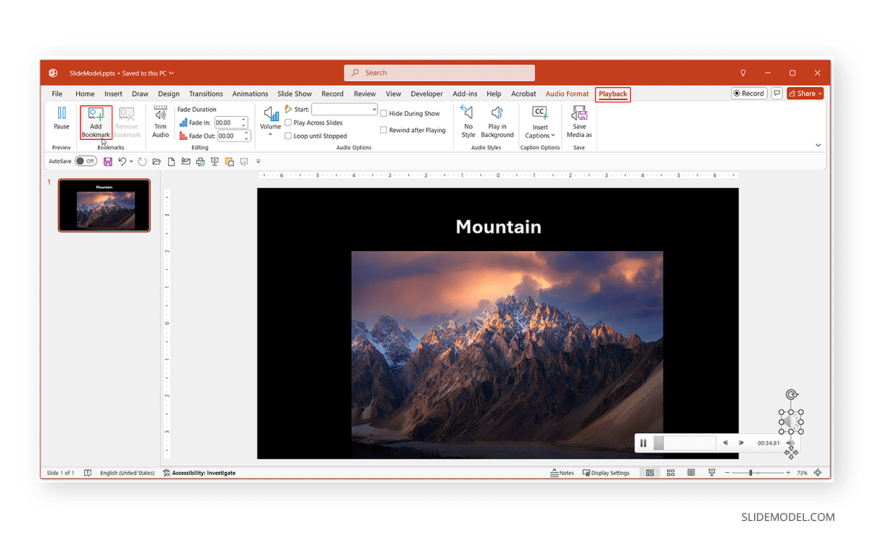Open Display Settings
Viewport: 870px width, 539px height.
point(606,473)
